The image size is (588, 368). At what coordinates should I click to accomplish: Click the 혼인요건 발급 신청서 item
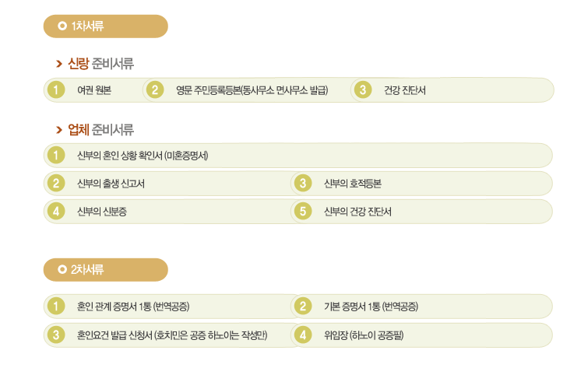pos(172,335)
